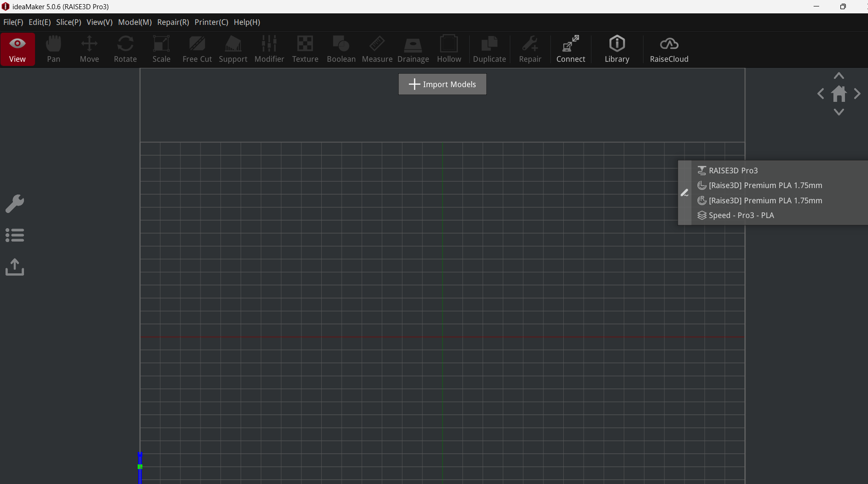868x484 pixels.
Task: Restore down the ideaMaker window
Action: [843, 6]
